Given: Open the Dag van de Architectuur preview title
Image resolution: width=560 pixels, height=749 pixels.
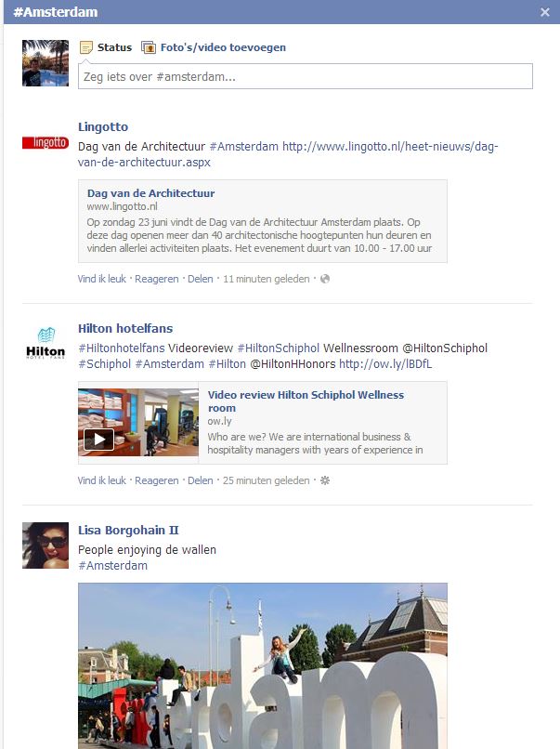Looking at the screenshot, I should click(150, 193).
